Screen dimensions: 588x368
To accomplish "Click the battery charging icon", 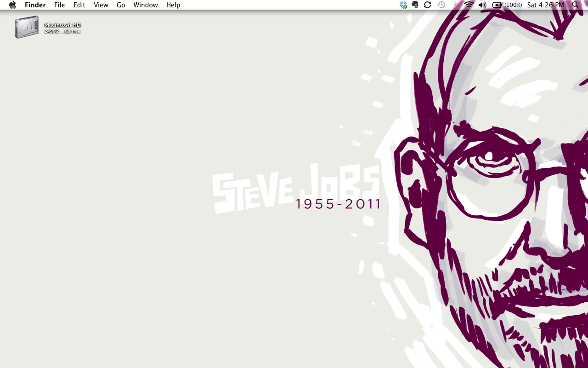I will [497, 5].
